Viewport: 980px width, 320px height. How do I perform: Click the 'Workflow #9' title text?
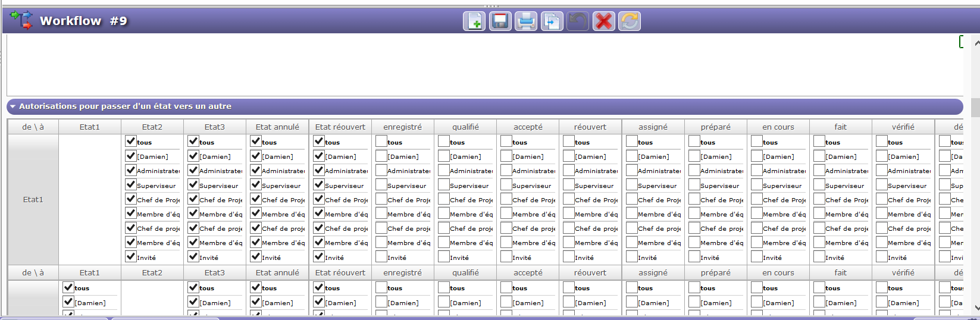(83, 21)
